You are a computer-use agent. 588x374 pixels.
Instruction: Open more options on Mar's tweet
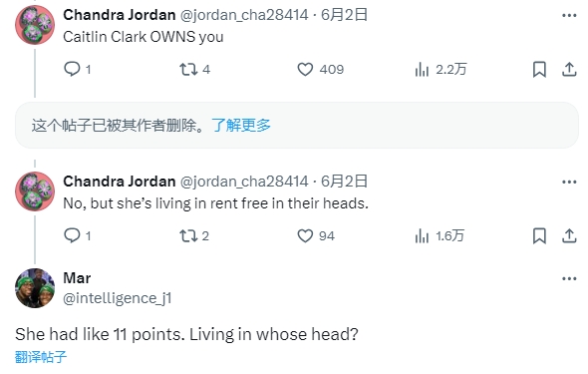pyautogui.click(x=569, y=278)
